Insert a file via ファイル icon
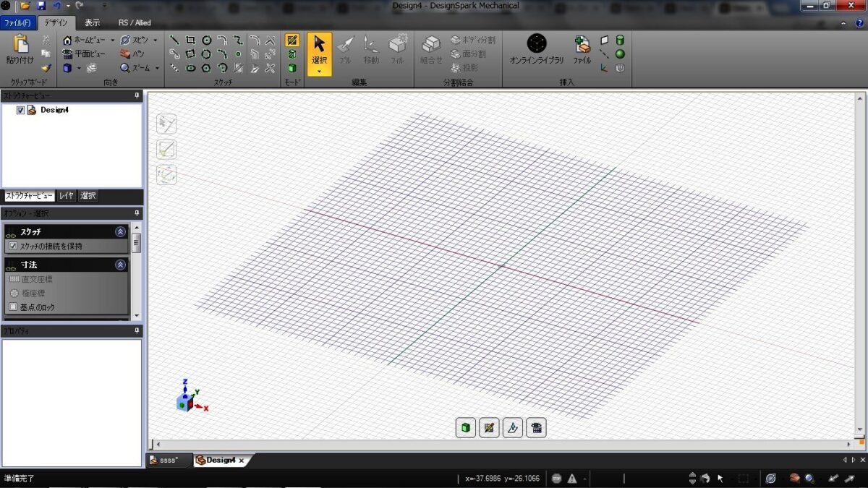The height and width of the screenshot is (488, 868). pos(582,49)
